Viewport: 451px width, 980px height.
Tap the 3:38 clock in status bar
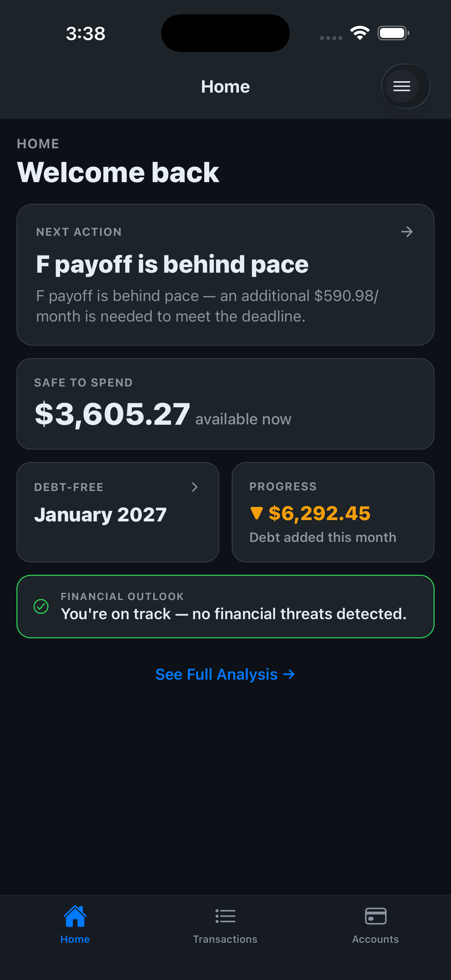tap(85, 33)
